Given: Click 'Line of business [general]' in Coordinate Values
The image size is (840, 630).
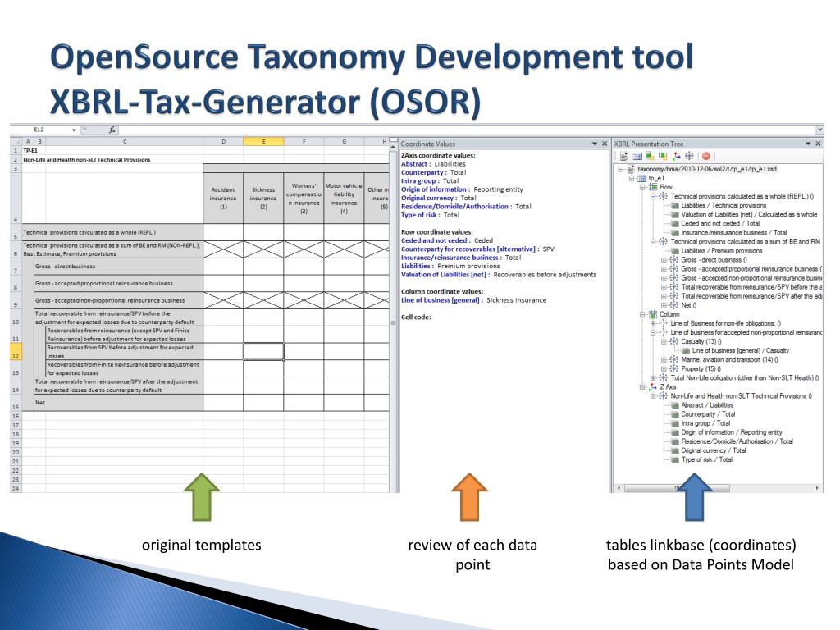Looking at the screenshot, I should pos(441,300).
